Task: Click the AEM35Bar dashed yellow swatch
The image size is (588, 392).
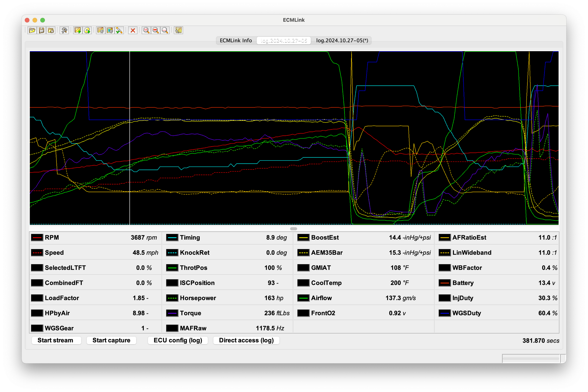Action: click(x=303, y=253)
